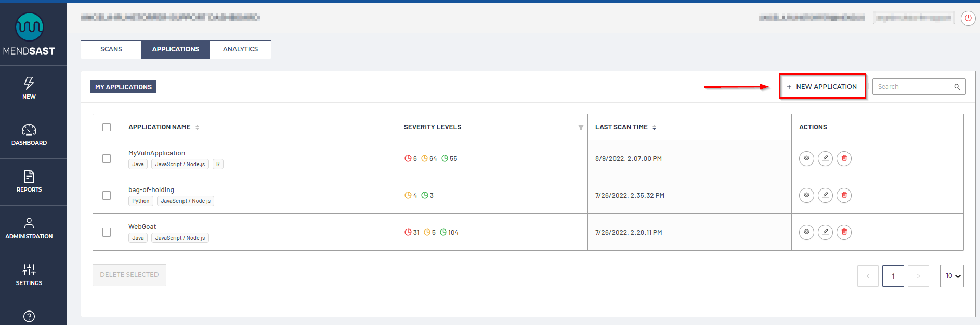The width and height of the screenshot is (980, 325).
Task: Edit bag-of-holding using the pencil icon
Action: [x=825, y=195]
